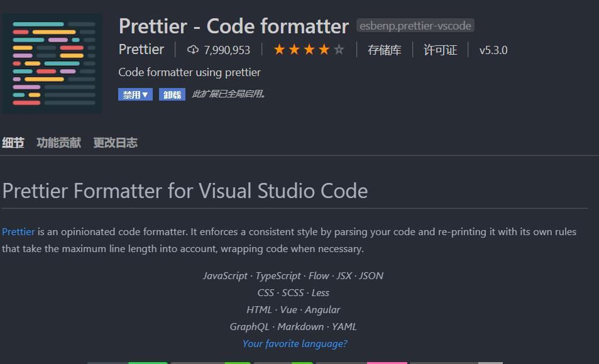Open the 禁用 dropdown button
Image resolution: width=599 pixels, height=364 pixels.
coord(135,94)
